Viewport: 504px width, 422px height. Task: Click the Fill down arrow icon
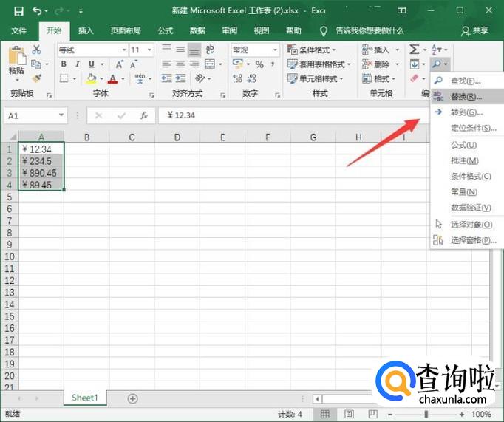click(415, 64)
